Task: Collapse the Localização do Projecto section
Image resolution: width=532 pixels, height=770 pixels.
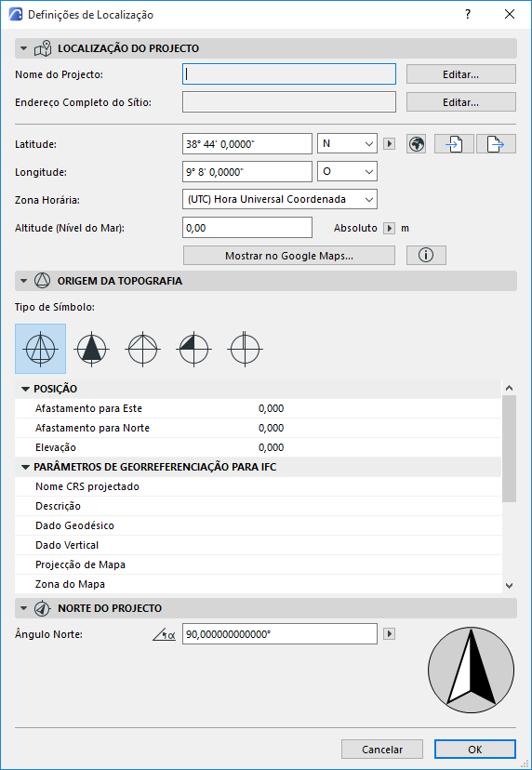Action: click(23, 48)
